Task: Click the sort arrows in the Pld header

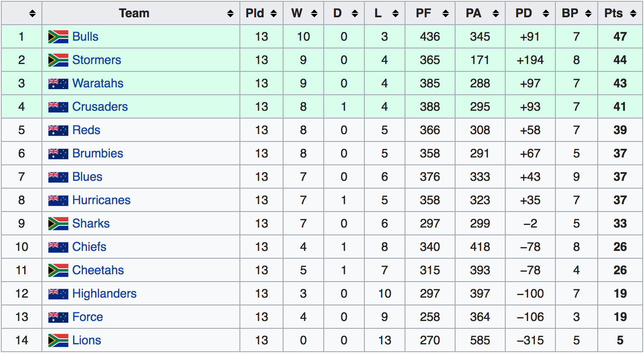Action: click(x=274, y=13)
